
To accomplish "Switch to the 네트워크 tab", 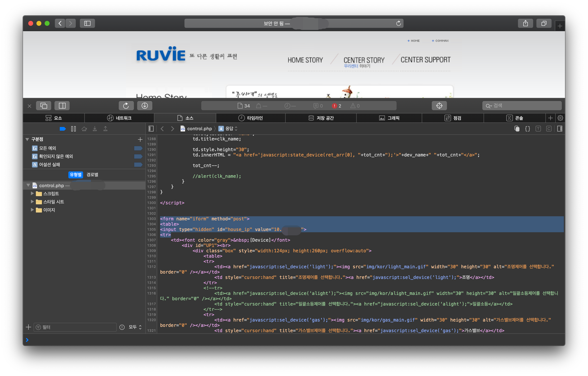I will 119,118.
